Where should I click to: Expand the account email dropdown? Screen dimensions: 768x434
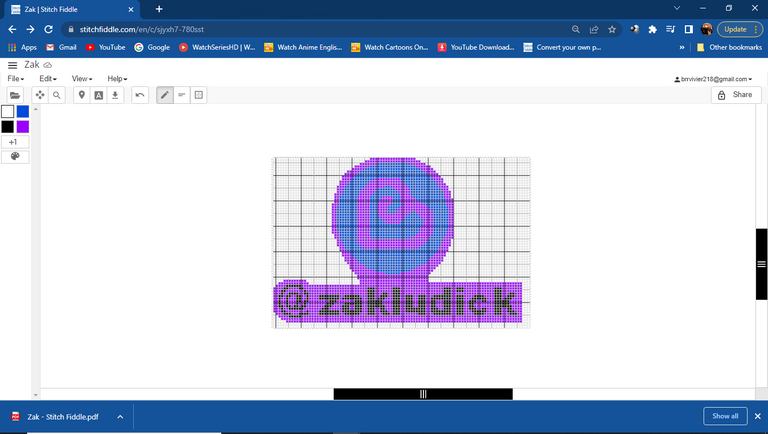(713, 79)
